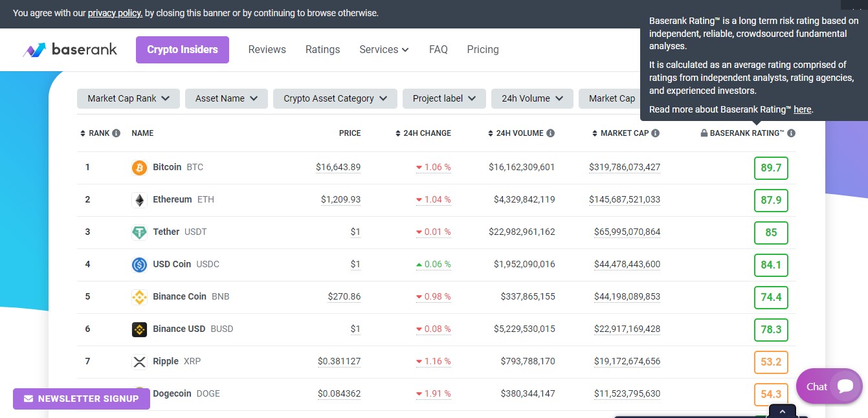Click USD Coin's 84.1 rating badge
Screen dimensions: 868x418
[771, 265]
